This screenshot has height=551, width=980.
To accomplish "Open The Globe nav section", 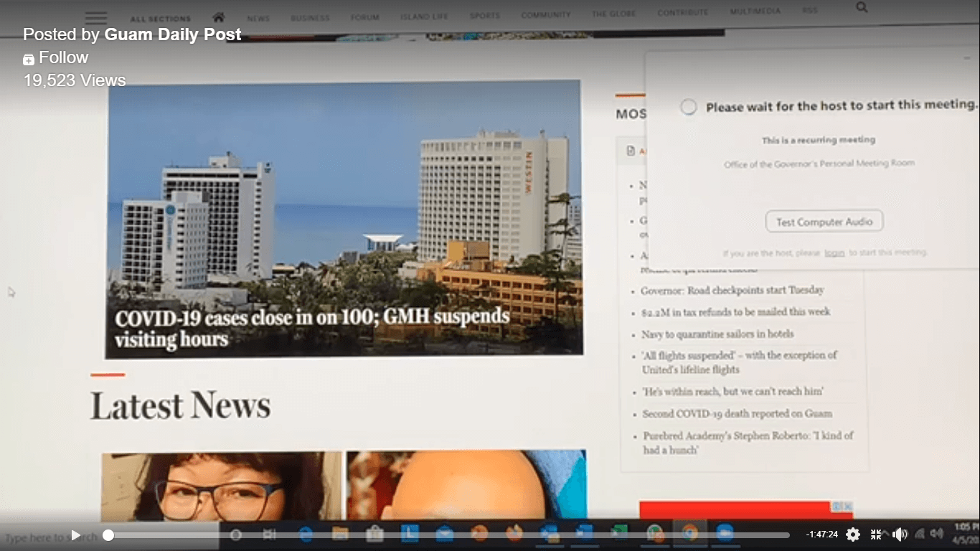I will [614, 14].
